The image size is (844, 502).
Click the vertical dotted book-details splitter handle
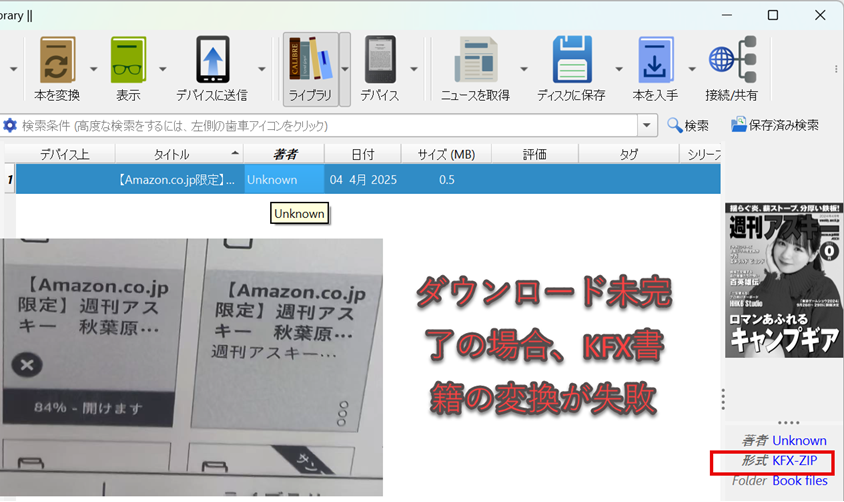click(723, 399)
